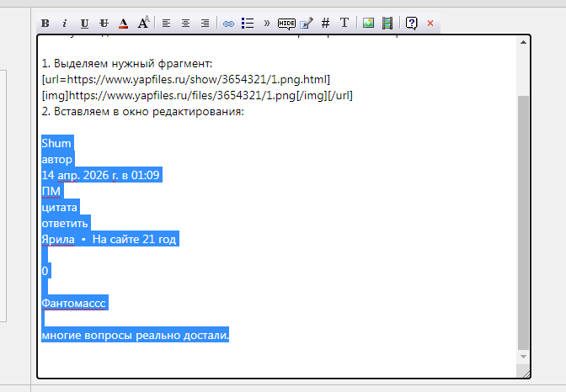
Task: Underline the selected text
Action: pos(84,24)
